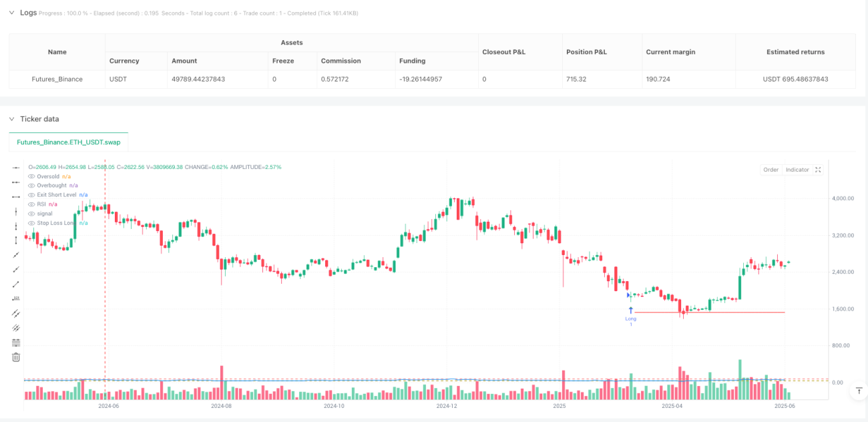The width and height of the screenshot is (868, 422).
Task: Open the Futures_Binance.ETH_USDT.swap tab
Action: (68, 142)
